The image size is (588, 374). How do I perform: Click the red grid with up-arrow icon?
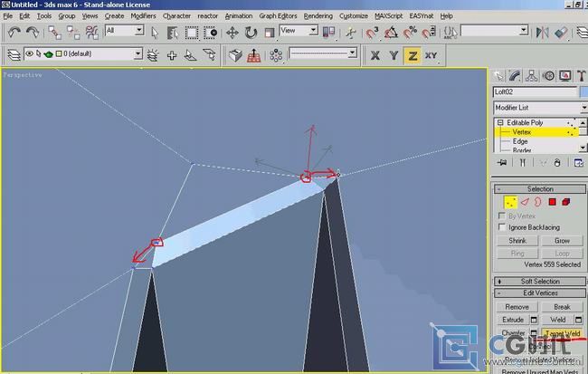pos(254,55)
